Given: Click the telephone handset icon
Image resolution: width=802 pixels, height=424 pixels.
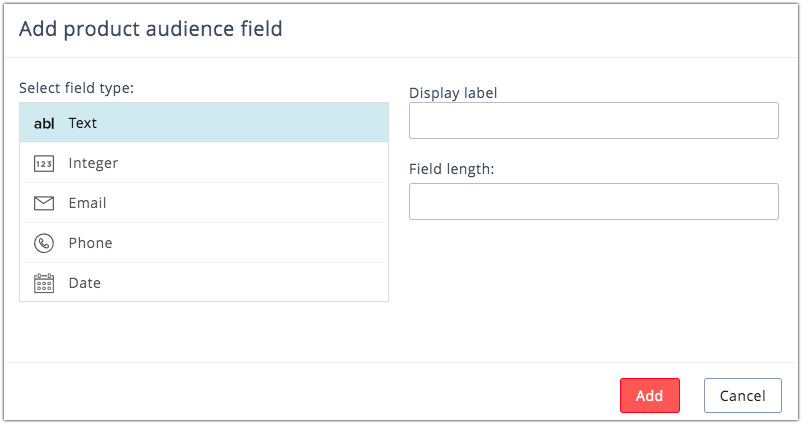Looking at the screenshot, I should coord(44,243).
